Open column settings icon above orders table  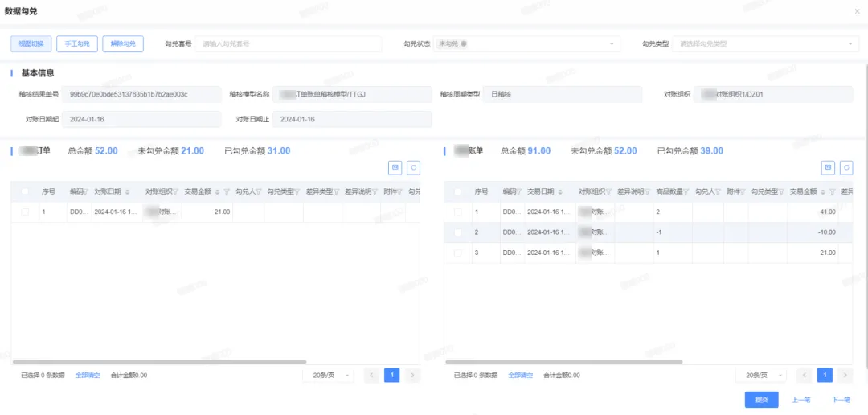(x=395, y=166)
